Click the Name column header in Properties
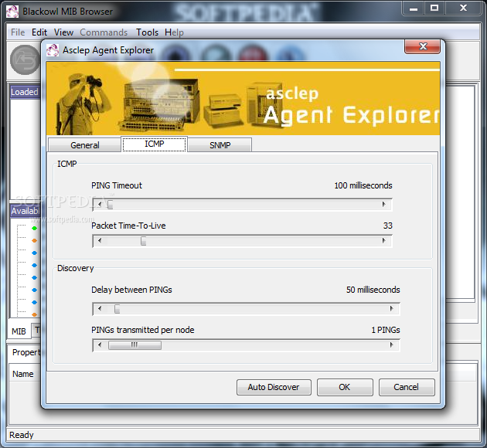Viewport: 487px width, 448px height. (23, 374)
